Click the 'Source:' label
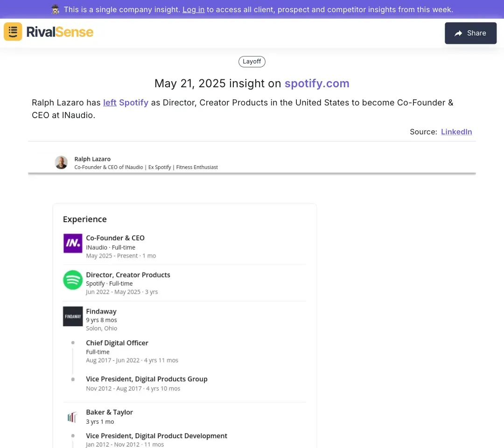This screenshot has height=448, width=504. pos(424,132)
